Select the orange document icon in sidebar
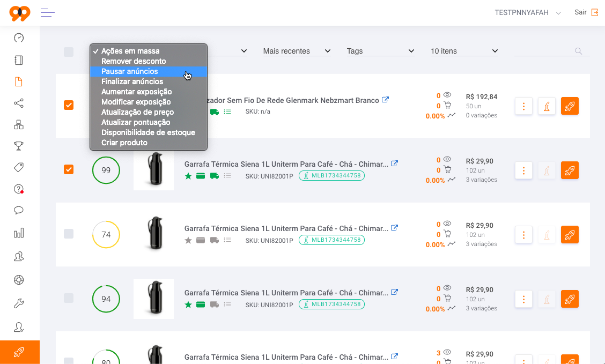The height and width of the screenshot is (364, 605). click(19, 81)
